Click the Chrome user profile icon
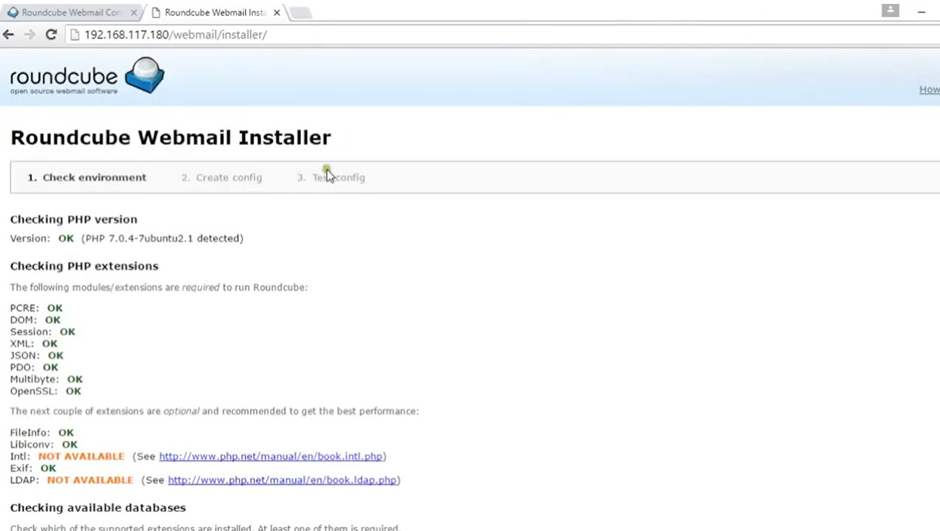 (x=890, y=10)
